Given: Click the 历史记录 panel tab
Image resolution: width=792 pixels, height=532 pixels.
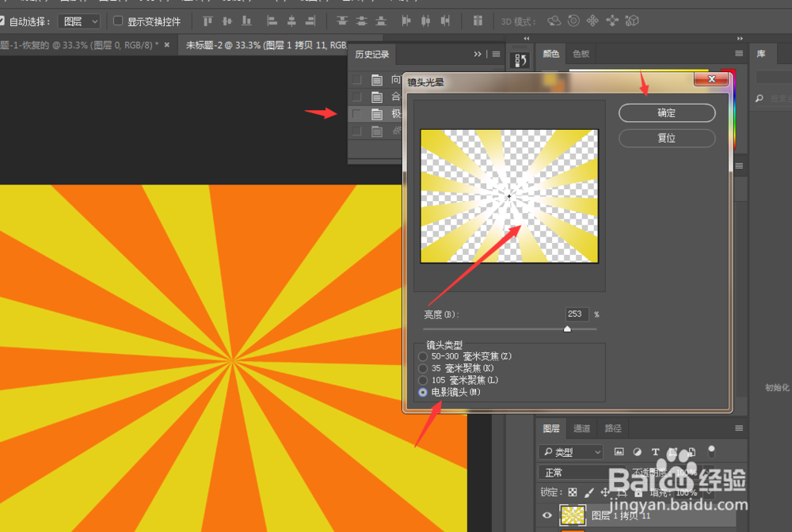Looking at the screenshot, I should coord(371,54).
